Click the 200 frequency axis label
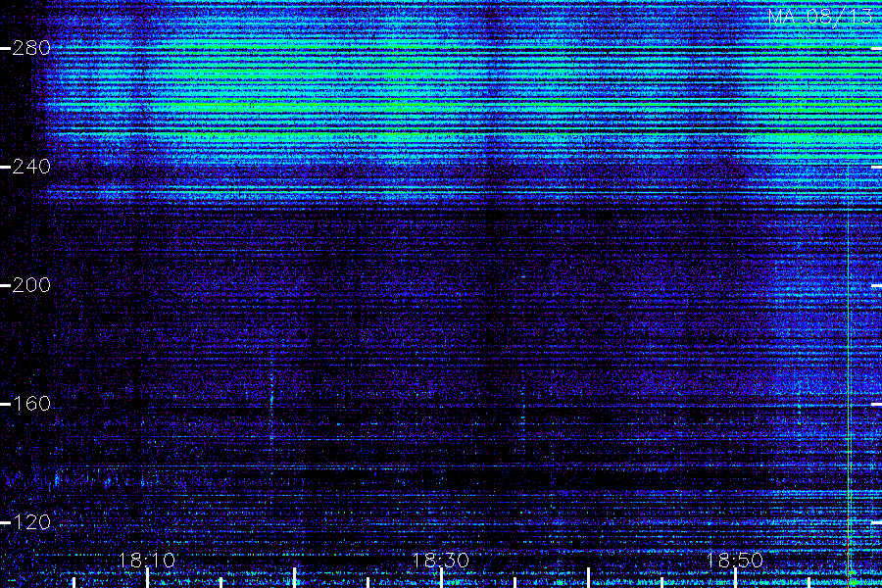 pos(31,285)
